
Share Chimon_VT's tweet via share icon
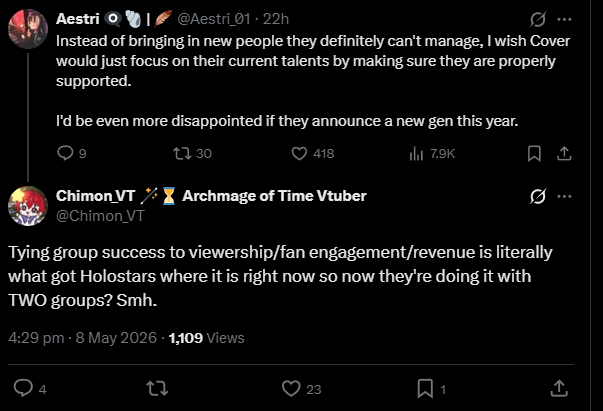(559, 388)
